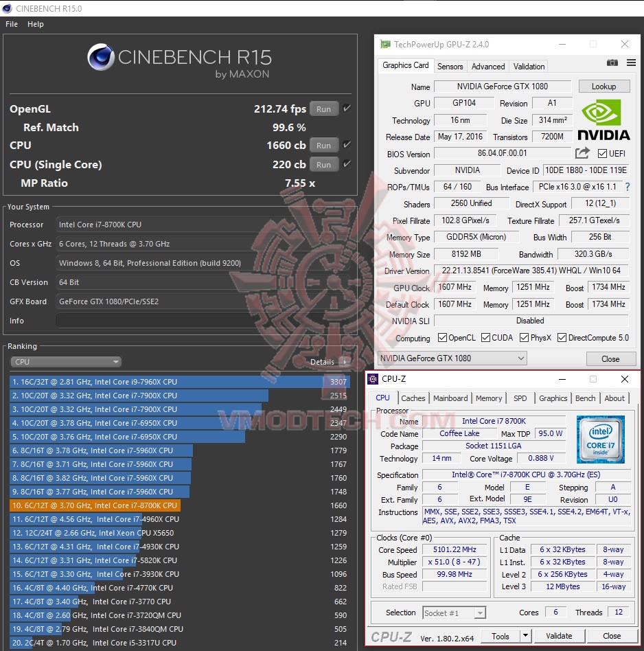Click the GPU-Z screenshot camera icon
The width and height of the screenshot is (644, 651).
[x=612, y=62]
